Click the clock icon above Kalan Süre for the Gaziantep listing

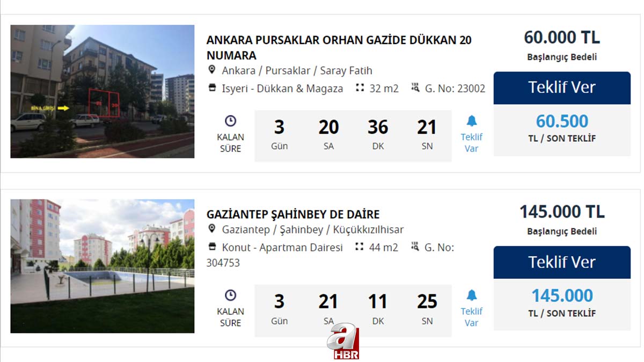[x=230, y=295]
